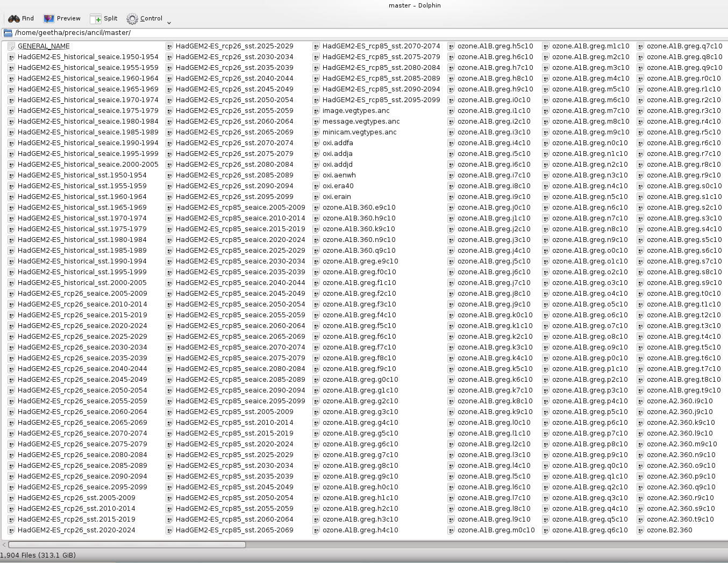Viewport: 728px width, 563px height.
Task: Select icon of image.vegtypes.anc
Action: click(316, 111)
